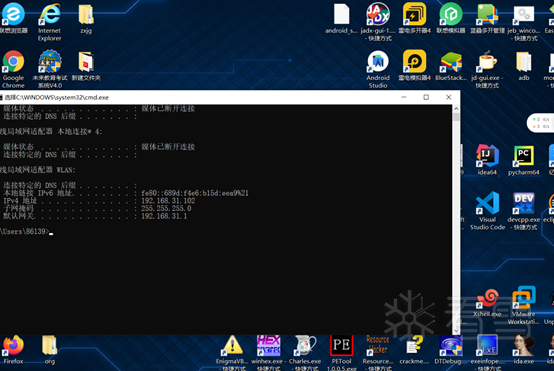Open the 新建文件夹 folder icon
554x371 pixels.
[86, 66]
